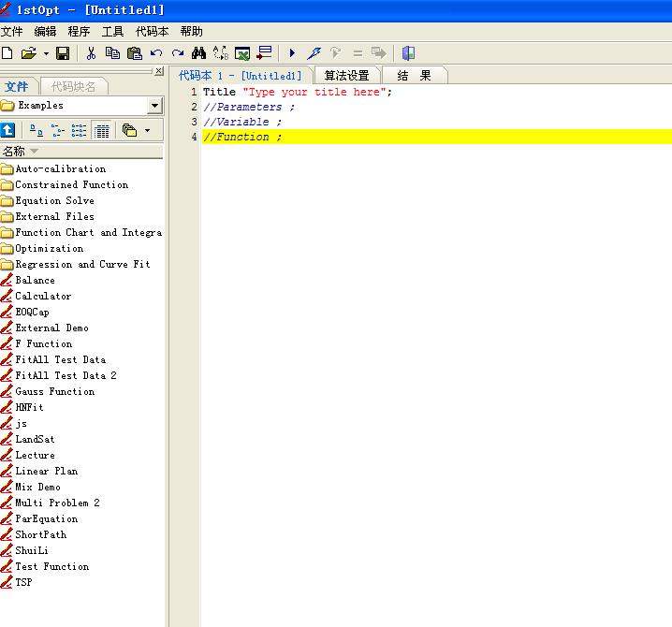The image size is (672, 627).
Task: Click the blue lightning quick-run icon
Action: coord(314,53)
